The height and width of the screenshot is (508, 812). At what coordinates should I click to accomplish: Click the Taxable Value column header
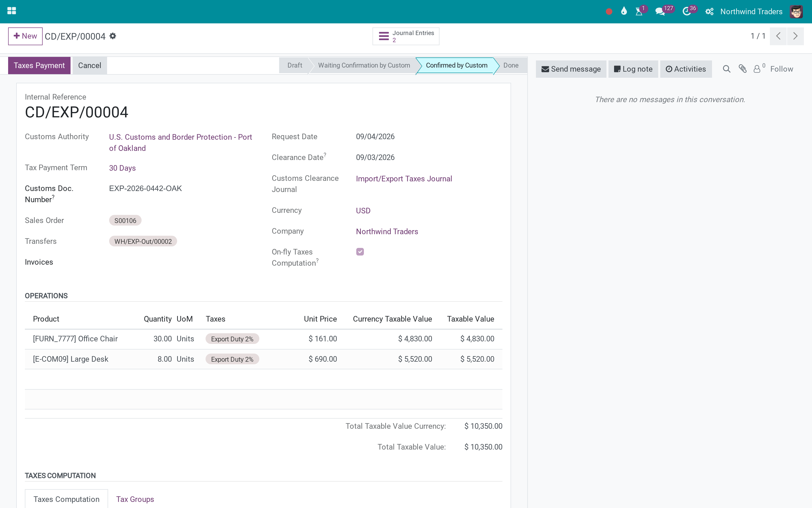(x=470, y=319)
